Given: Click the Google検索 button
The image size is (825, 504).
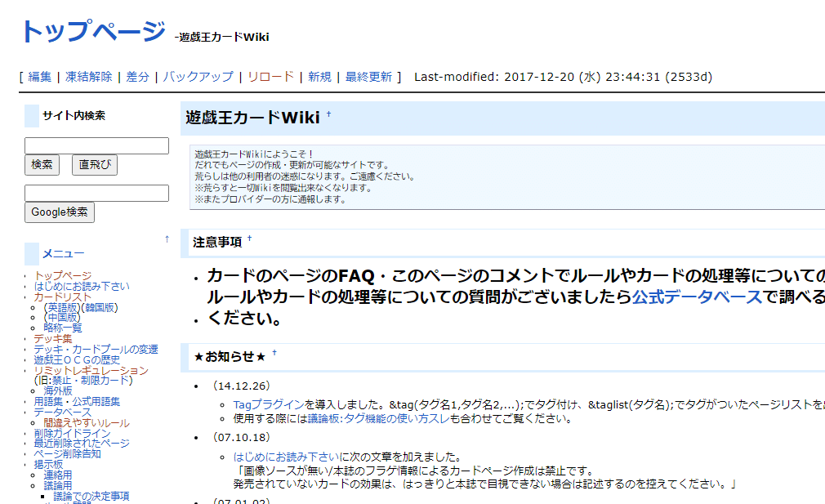Looking at the screenshot, I should 60,212.
